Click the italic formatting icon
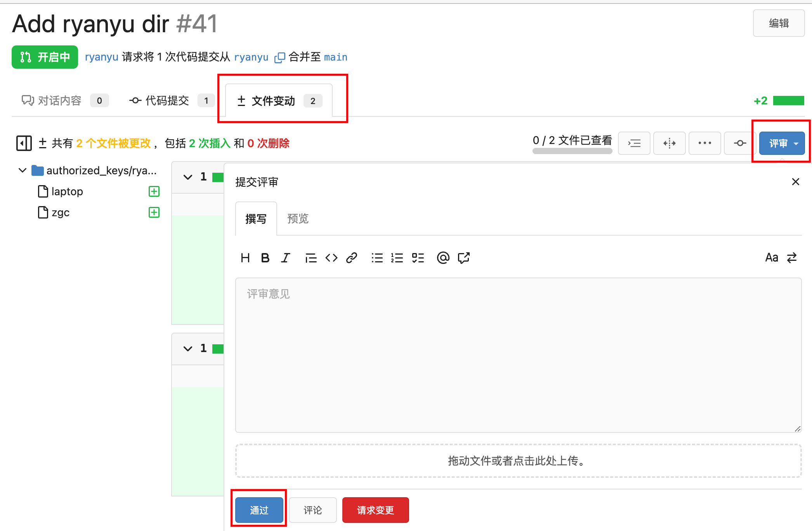Viewport: 812px width, 531px height. (x=286, y=258)
